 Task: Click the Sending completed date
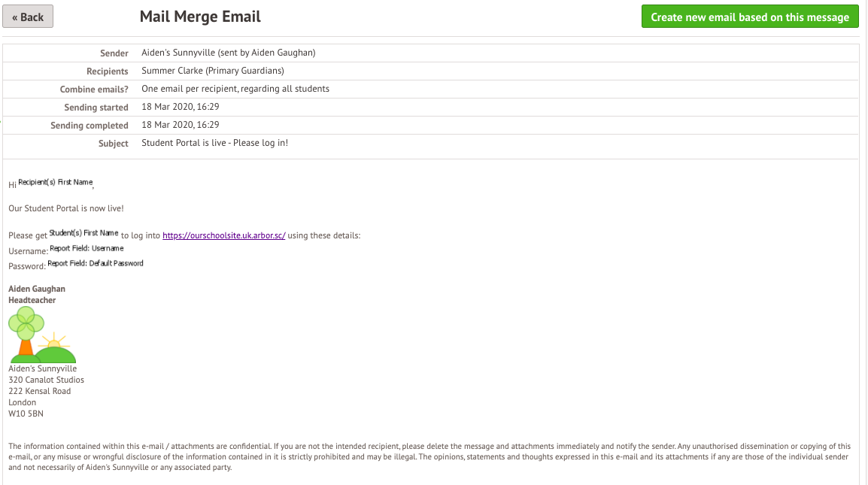(180, 125)
